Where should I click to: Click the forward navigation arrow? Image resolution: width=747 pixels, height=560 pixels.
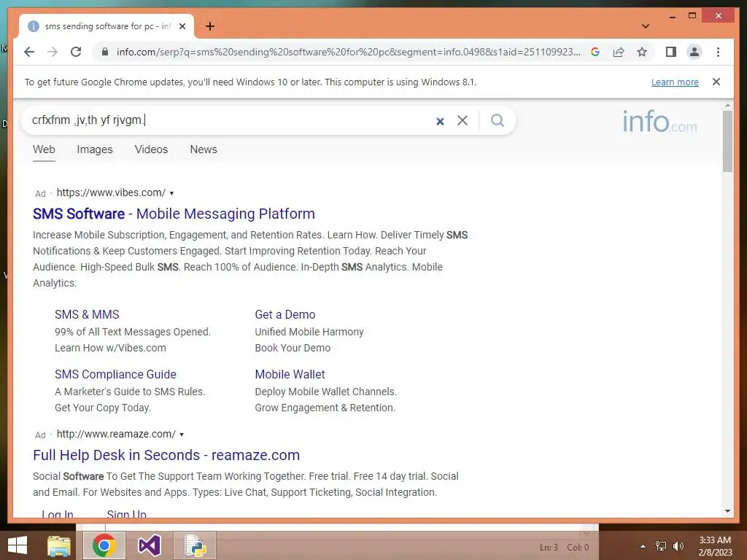[53, 52]
